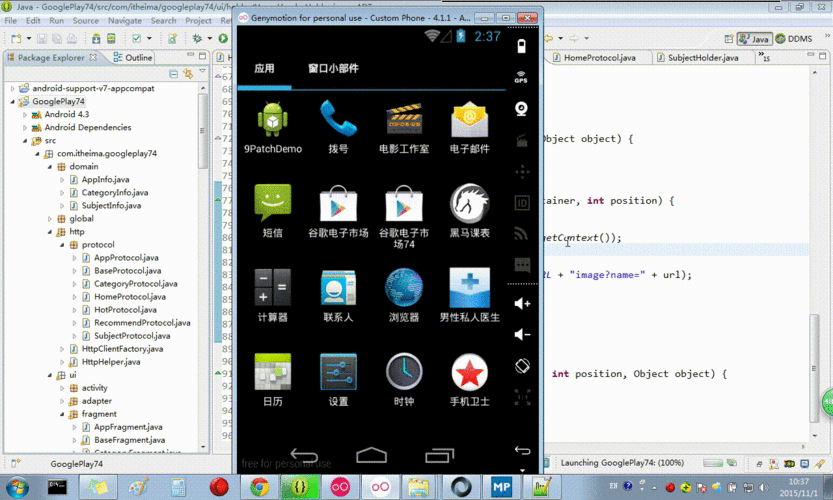The width and height of the screenshot is (833, 500).
Task: Collapse the domain package node
Action: (x=50, y=166)
